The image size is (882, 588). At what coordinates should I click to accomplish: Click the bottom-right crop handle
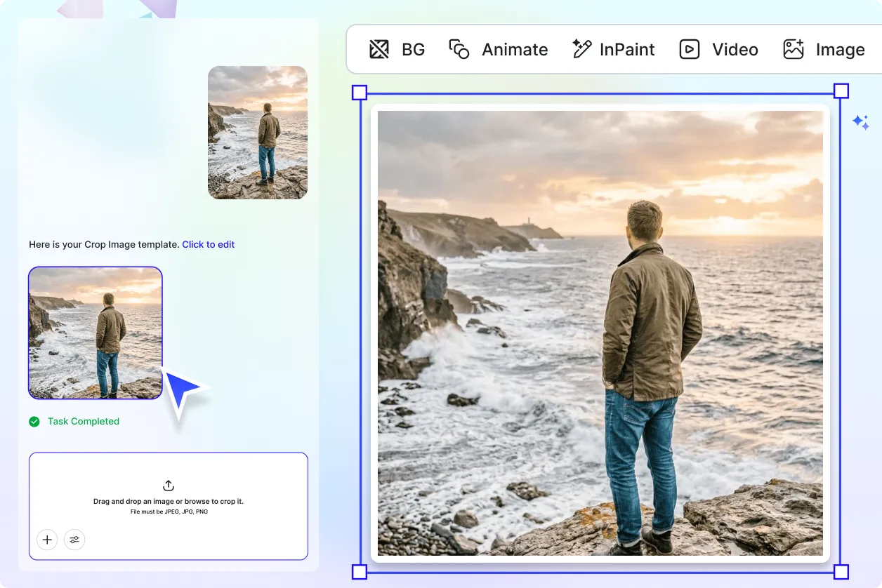pyautogui.click(x=841, y=572)
